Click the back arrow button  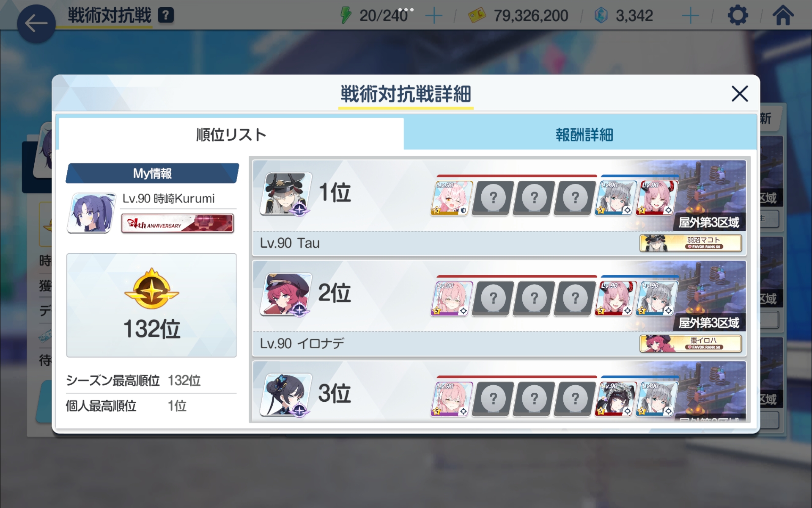coord(36,23)
